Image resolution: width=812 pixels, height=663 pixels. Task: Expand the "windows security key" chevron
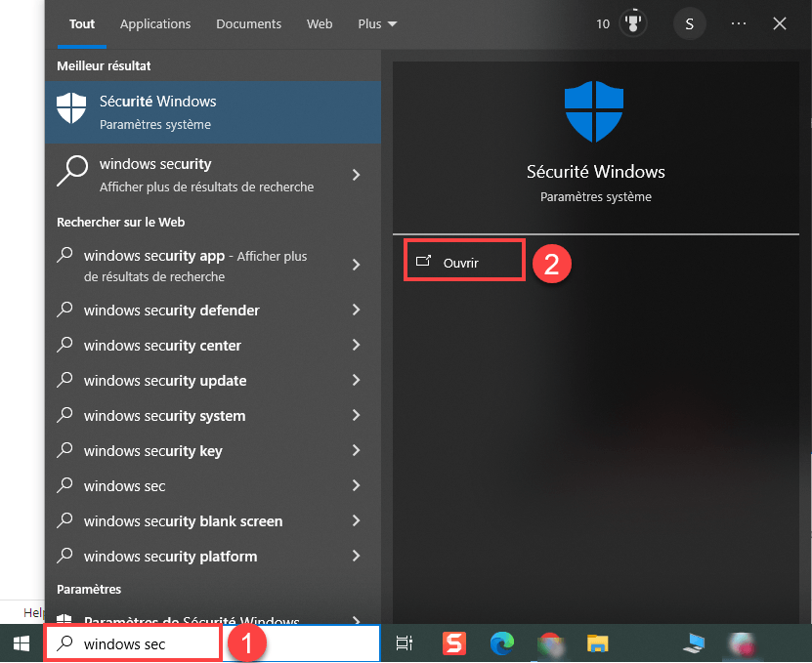tap(356, 451)
